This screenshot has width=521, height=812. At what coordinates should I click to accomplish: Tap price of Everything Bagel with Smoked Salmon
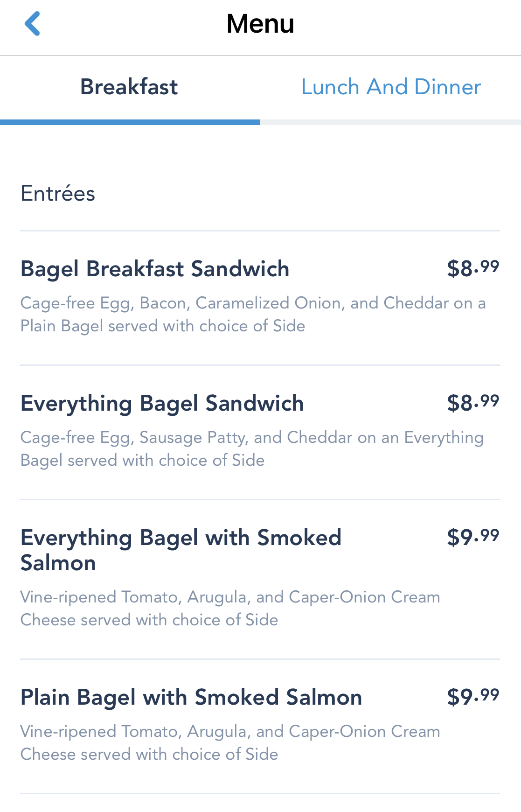[472, 537]
